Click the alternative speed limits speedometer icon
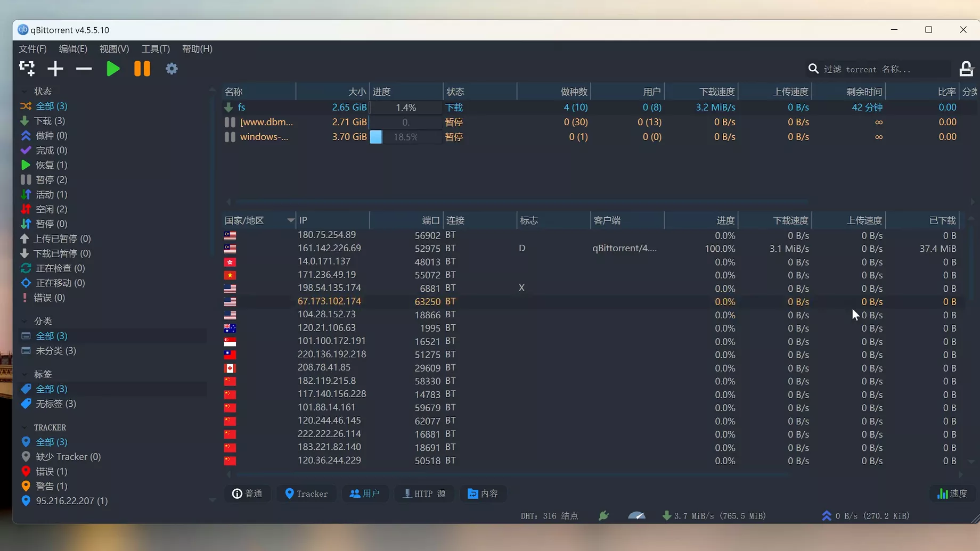This screenshot has width=980, height=551. coord(636,515)
